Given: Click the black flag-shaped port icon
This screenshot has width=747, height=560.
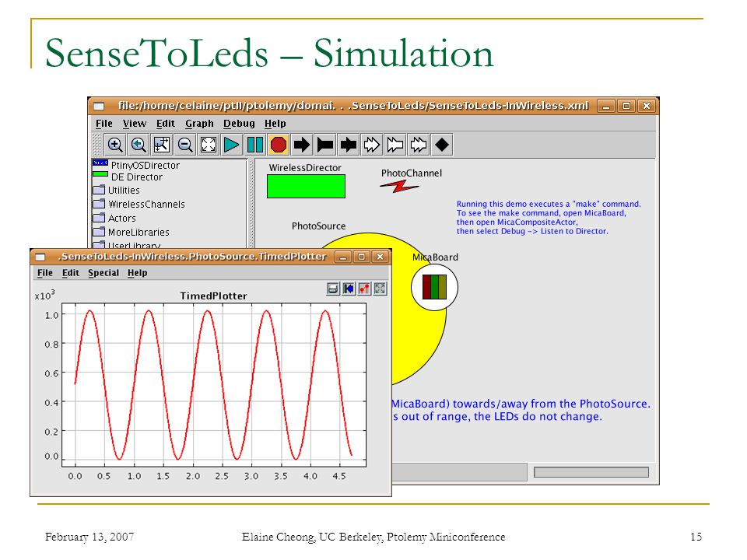Looking at the screenshot, I should click(x=325, y=145).
